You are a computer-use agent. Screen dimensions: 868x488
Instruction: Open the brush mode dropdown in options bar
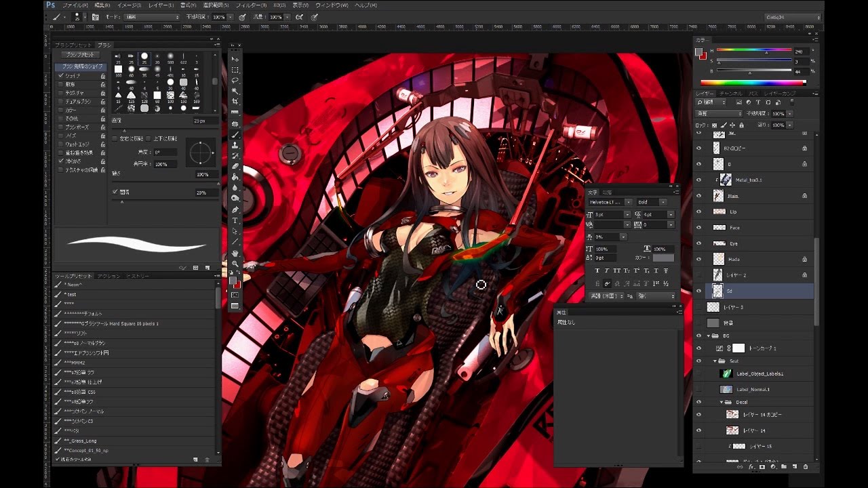click(152, 17)
